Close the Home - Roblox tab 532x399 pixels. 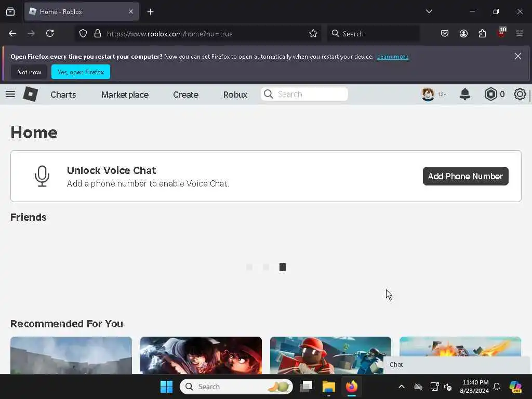click(x=131, y=12)
